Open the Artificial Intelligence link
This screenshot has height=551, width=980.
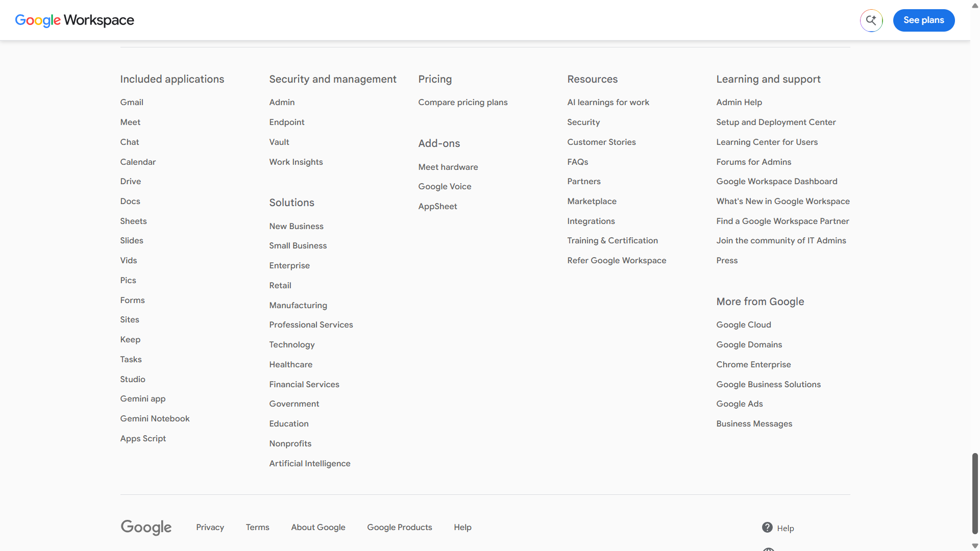[x=310, y=464]
